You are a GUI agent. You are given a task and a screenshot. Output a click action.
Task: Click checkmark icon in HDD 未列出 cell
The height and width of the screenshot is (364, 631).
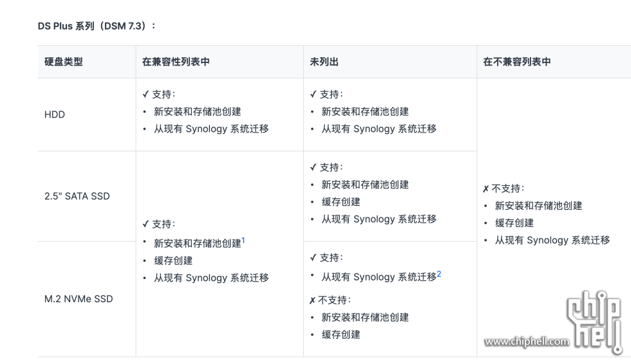click(313, 94)
